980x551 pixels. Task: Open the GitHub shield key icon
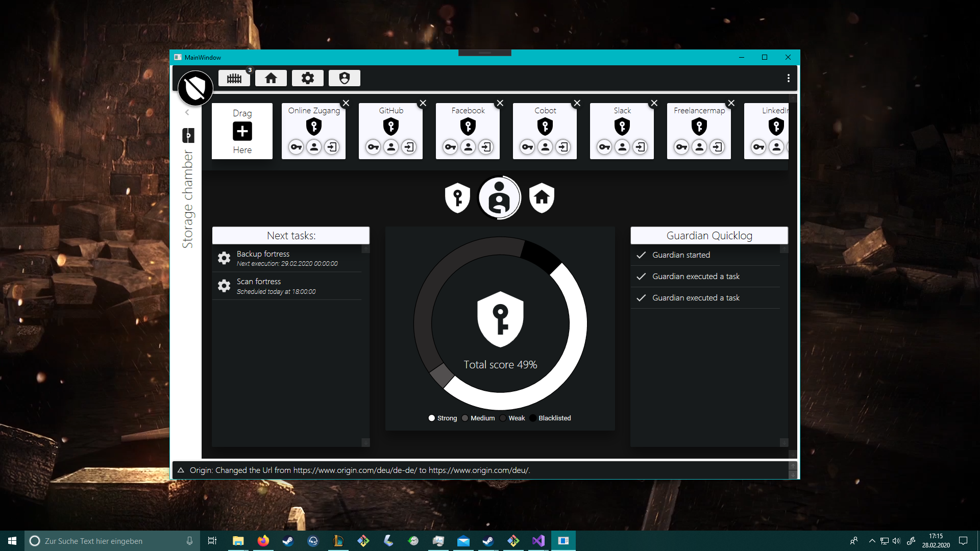(391, 126)
